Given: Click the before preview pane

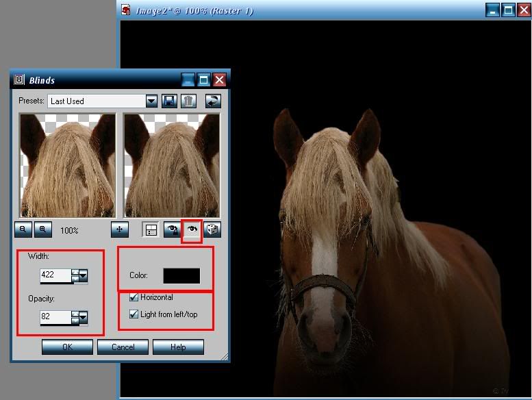Looking at the screenshot, I should (68, 166).
